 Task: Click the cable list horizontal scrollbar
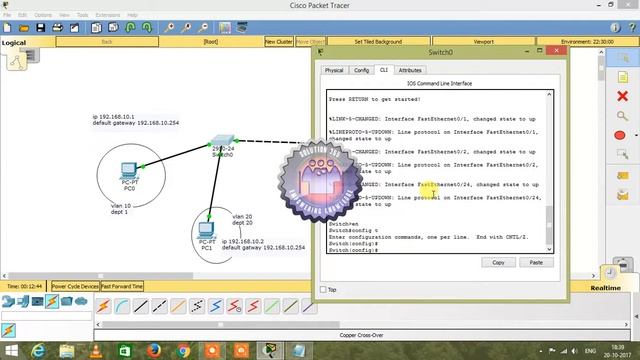click(x=220, y=324)
